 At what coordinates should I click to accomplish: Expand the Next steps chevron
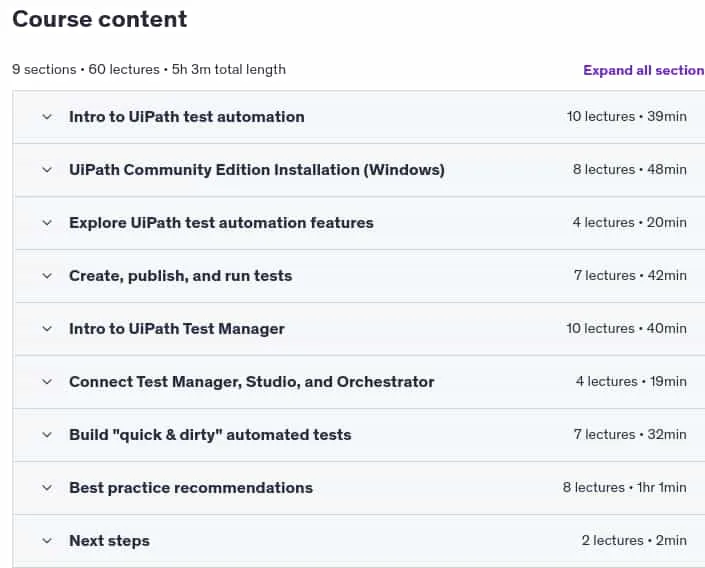(47, 541)
